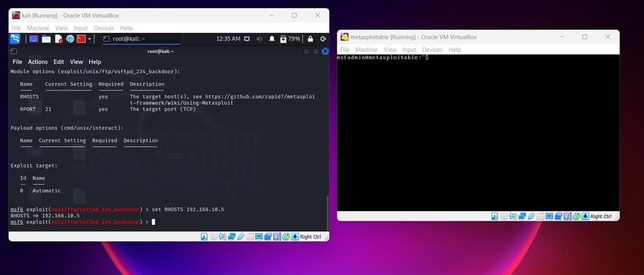Open the display settings tray icon in Kali panel

(x=247, y=39)
